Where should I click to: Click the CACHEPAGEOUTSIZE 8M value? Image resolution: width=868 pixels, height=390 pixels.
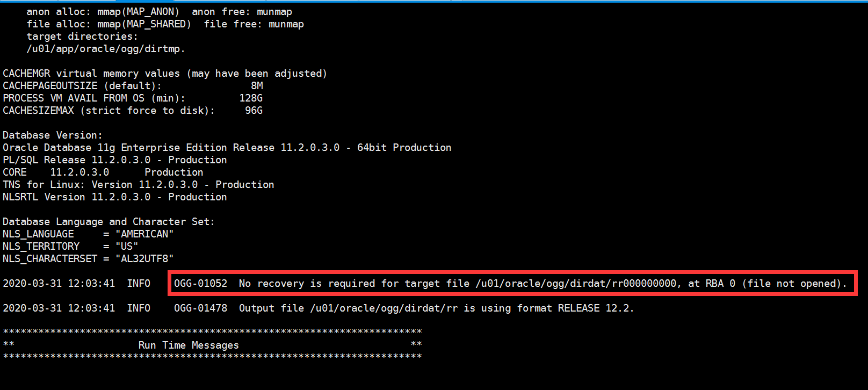click(x=257, y=86)
